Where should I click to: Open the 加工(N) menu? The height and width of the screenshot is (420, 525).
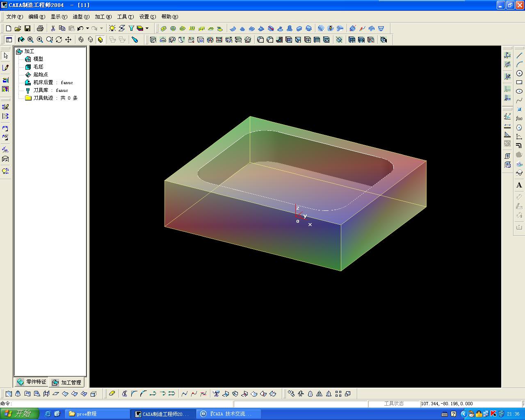(103, 17)
